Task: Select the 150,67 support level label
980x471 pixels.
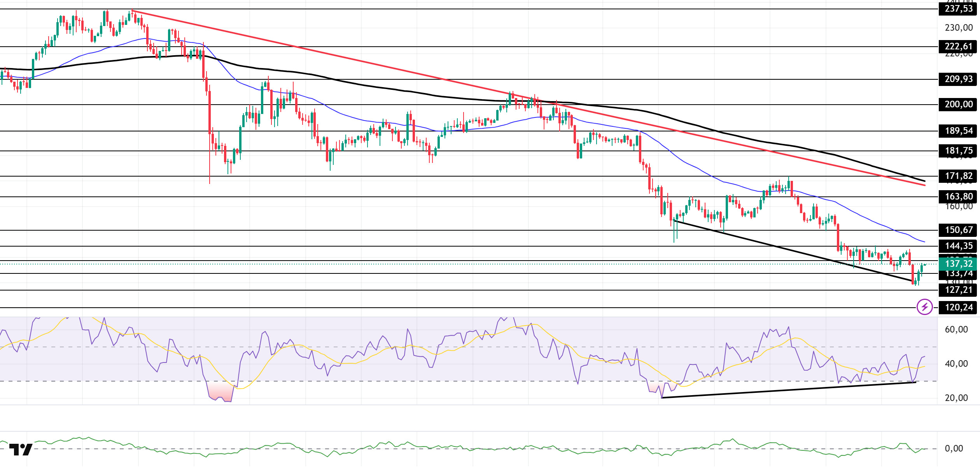Action: point(958,230)
